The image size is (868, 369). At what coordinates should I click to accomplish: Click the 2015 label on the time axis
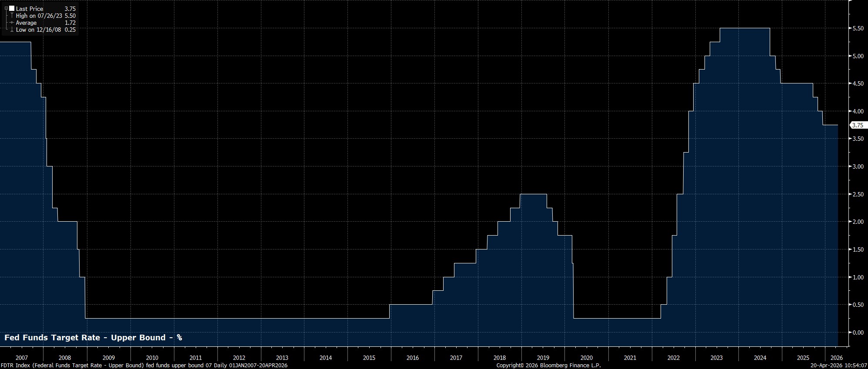[x=369, y=358]
